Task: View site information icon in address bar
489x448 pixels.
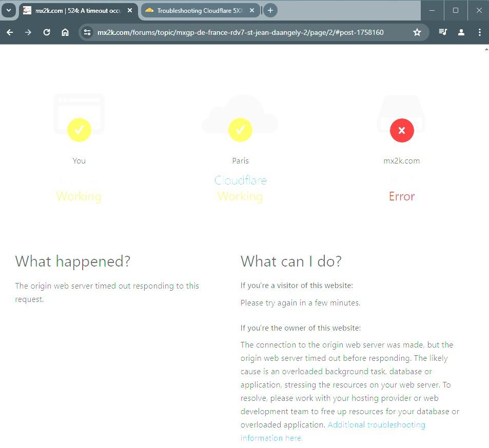Action: [87, 32]
